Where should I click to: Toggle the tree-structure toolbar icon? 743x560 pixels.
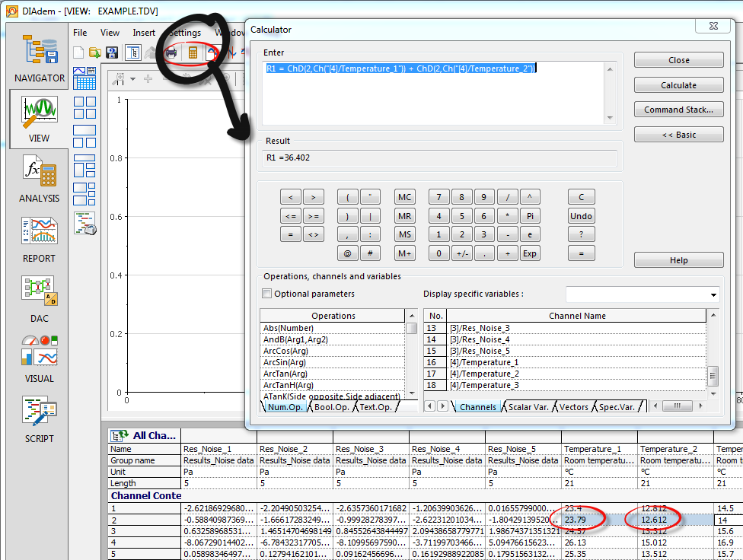pyautogui.click(x=134, y=52)
